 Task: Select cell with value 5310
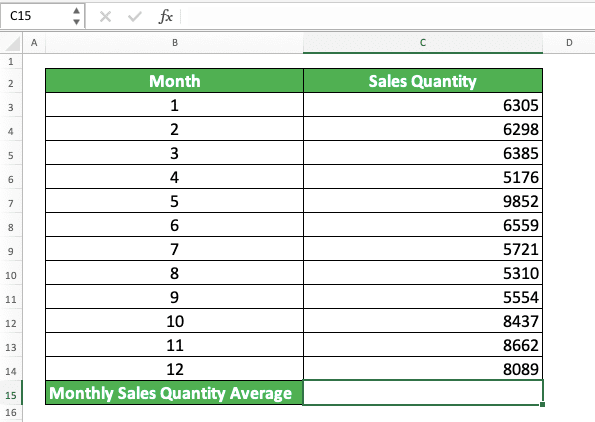(x=423, y=273)
